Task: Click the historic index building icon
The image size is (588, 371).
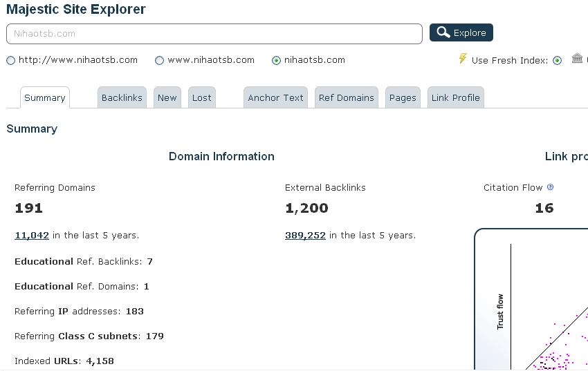Action: [x=577, y=59]
